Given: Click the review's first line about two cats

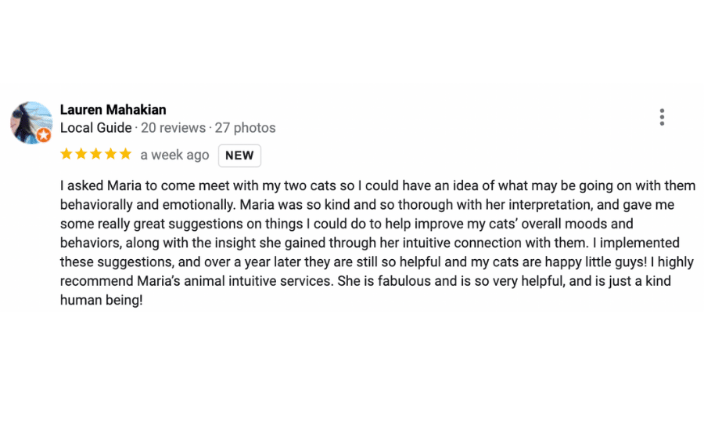Looking at the screenshot, I should click(378, 186).
